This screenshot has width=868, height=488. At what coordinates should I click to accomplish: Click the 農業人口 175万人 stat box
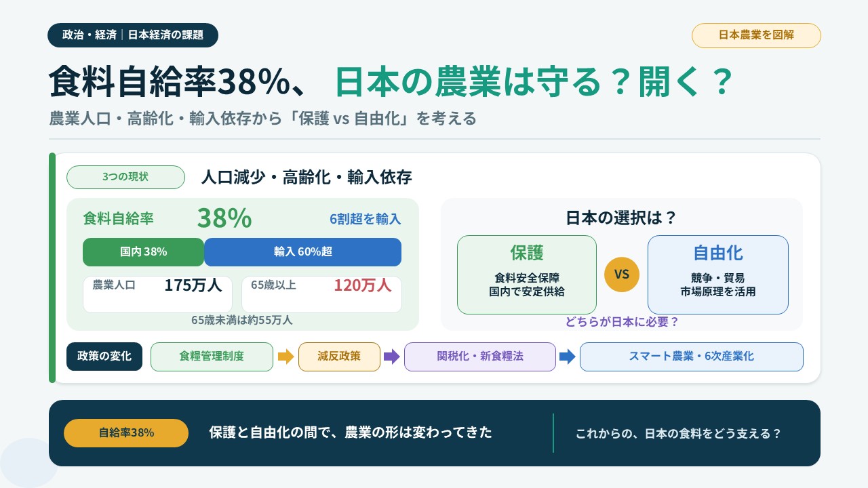point(157,294)
